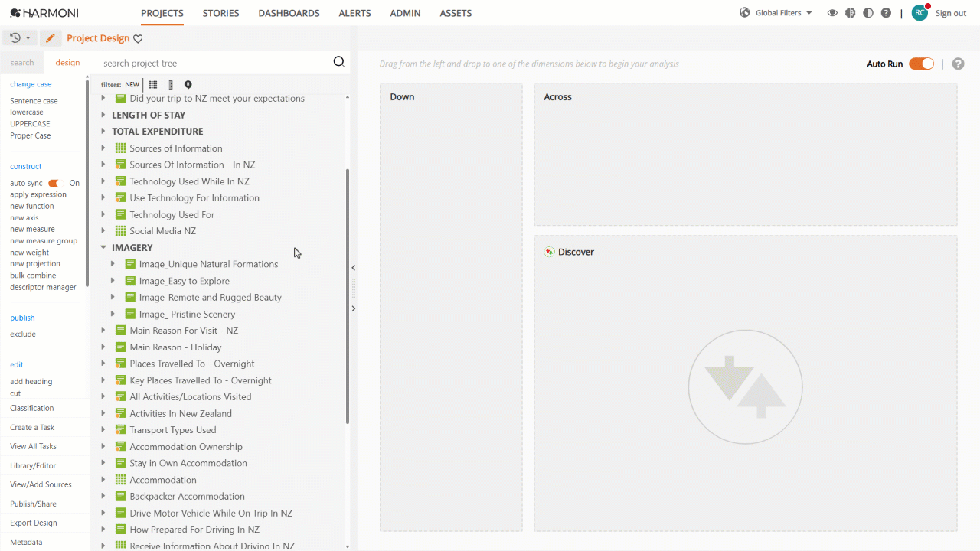Open the history dropdown button

coord(19,38)
